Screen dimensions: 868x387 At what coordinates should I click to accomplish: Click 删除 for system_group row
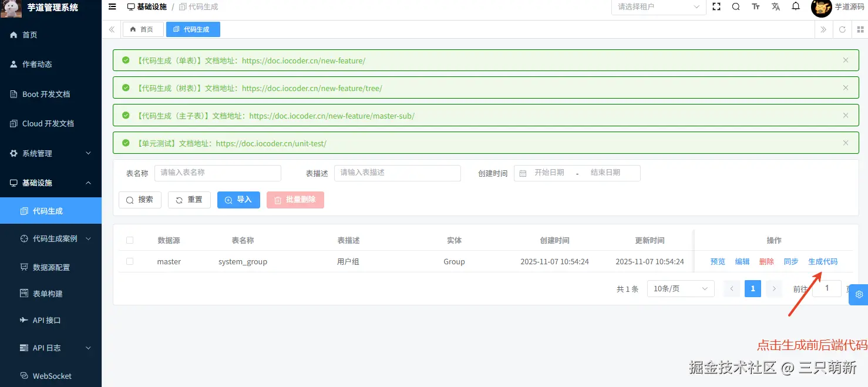(766, 261)
